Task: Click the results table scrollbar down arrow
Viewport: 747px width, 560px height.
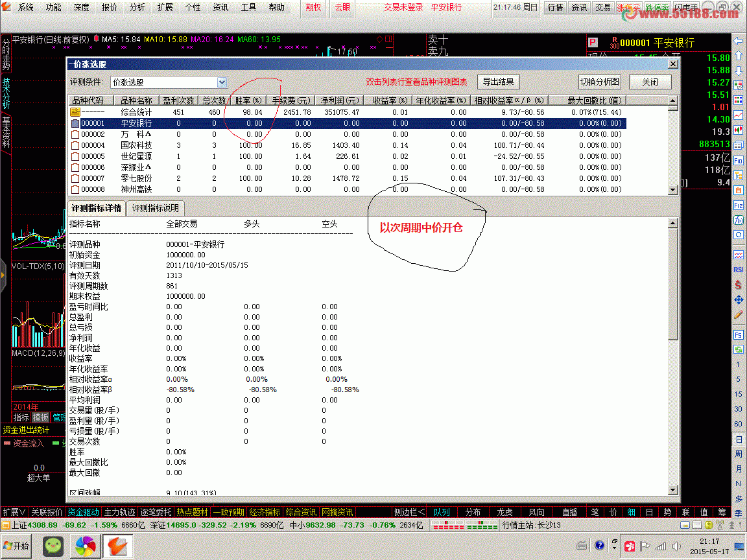Action: 672,189
